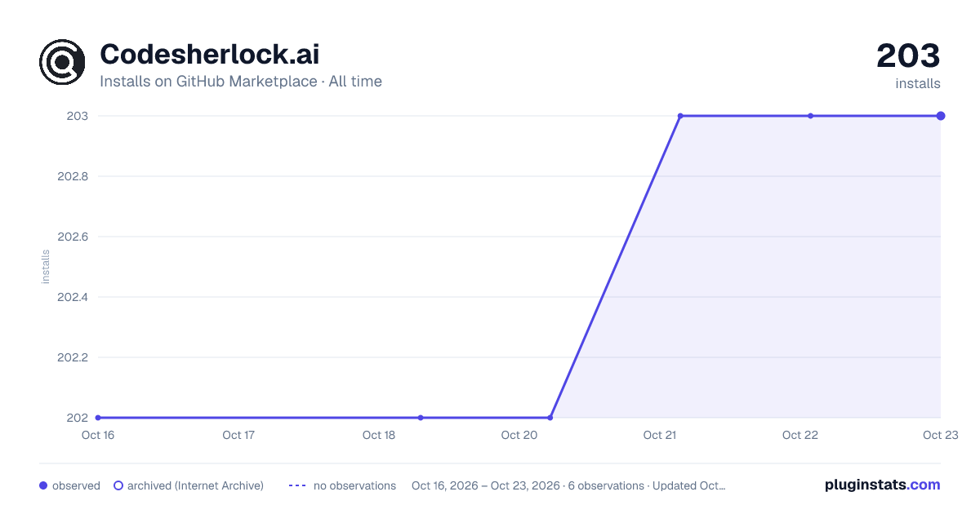This screenshot has height=514, width=980.
Task: Select the Oct 16 data point
Action: 98,418
